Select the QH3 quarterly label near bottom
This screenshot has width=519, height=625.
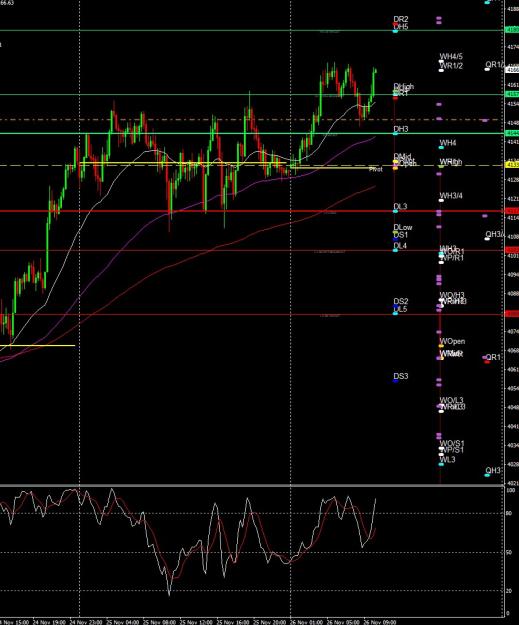(x=493, y=470)
